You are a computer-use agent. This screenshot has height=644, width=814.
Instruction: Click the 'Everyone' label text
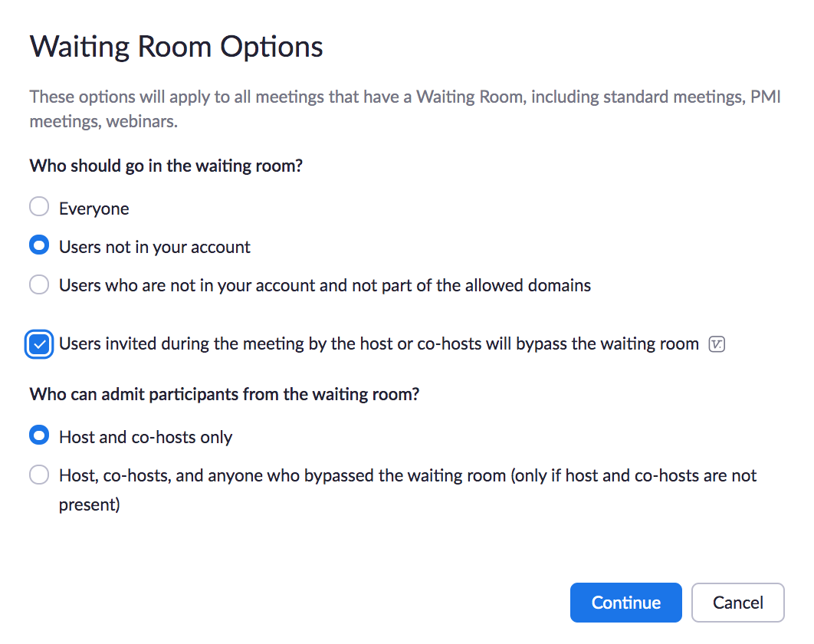pos(94,209)
